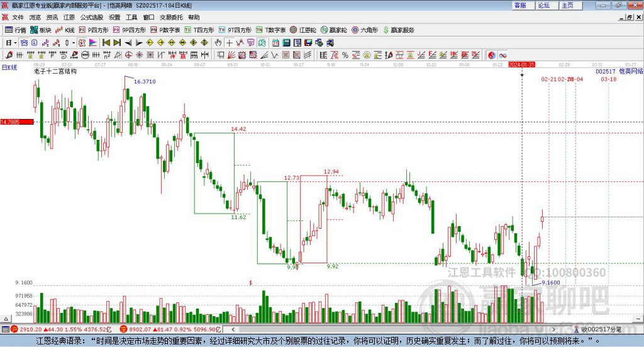
Task: Open the 浏览 menu
Action: point(35,17)
